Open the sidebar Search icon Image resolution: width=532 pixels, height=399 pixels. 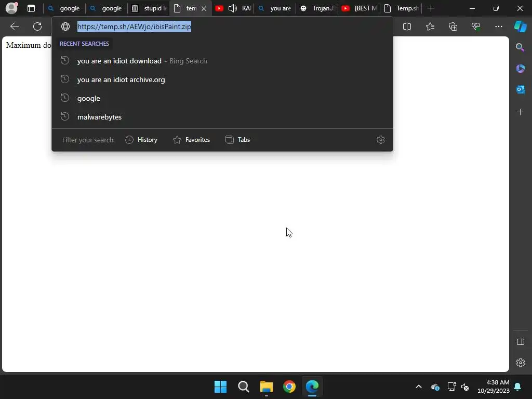coord(520,47)
